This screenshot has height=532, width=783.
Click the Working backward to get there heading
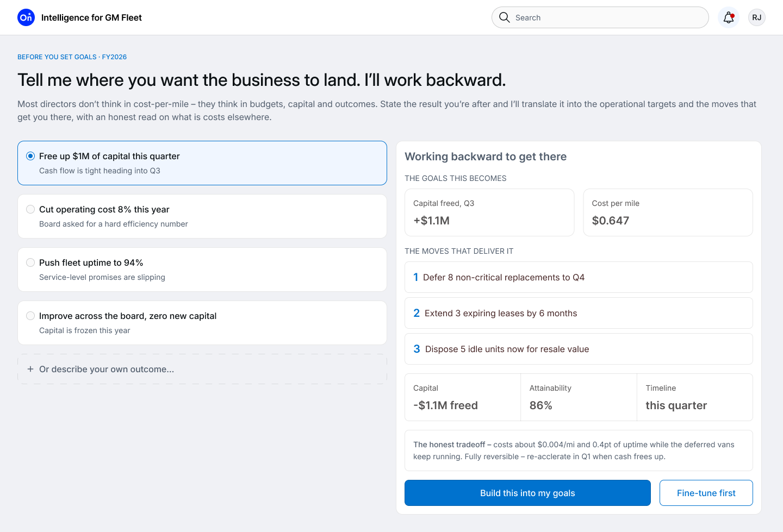click(x=486, y=157)
